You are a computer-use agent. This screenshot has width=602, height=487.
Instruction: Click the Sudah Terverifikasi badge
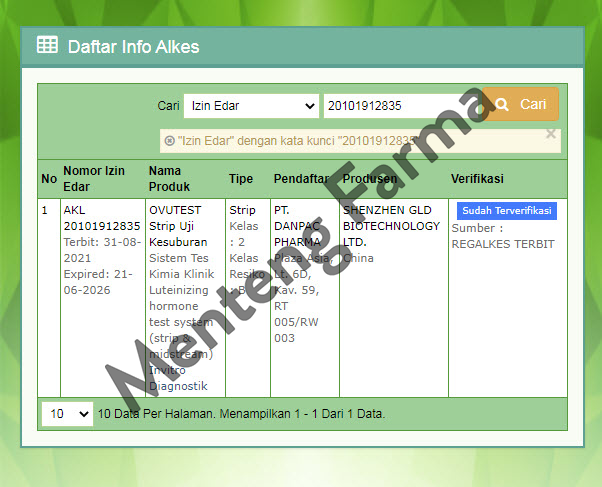(x=507, y=211)
